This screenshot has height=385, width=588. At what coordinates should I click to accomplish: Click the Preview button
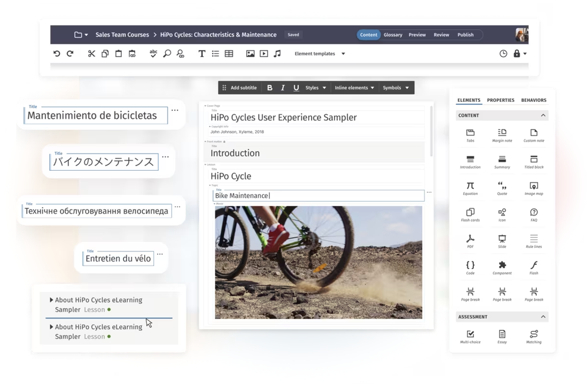click(x=417, y=35)
